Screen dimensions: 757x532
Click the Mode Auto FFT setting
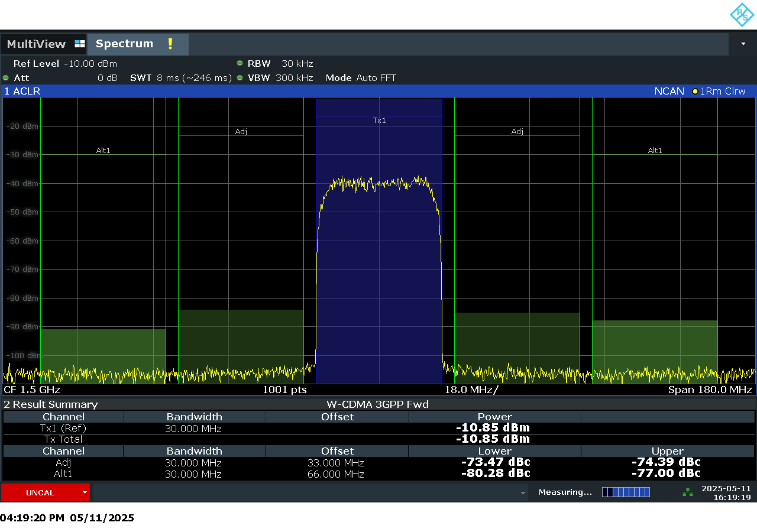coord(361,77)
